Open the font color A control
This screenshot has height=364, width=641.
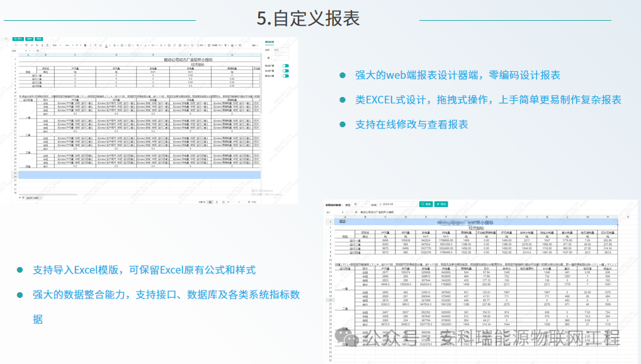(106, 45)
